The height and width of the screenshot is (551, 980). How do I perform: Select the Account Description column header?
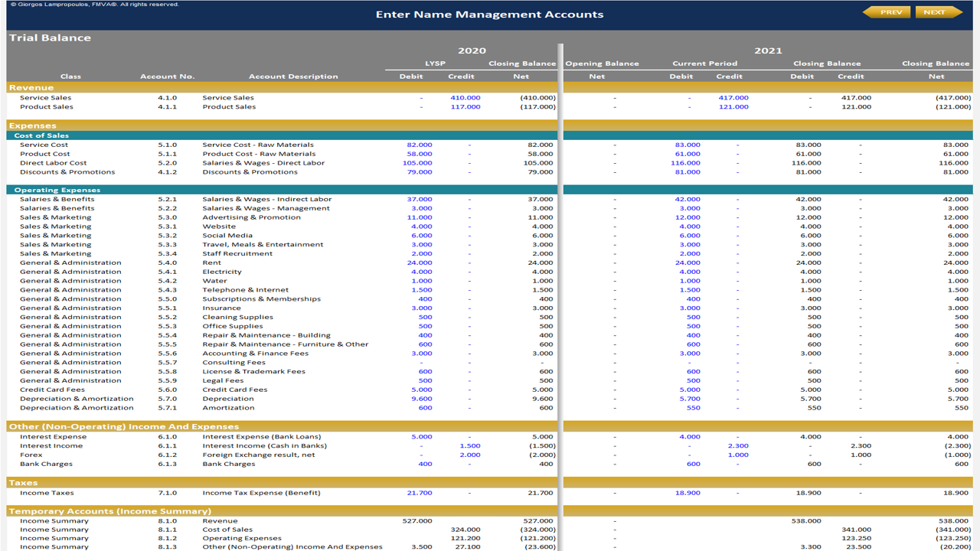[293, 77]
